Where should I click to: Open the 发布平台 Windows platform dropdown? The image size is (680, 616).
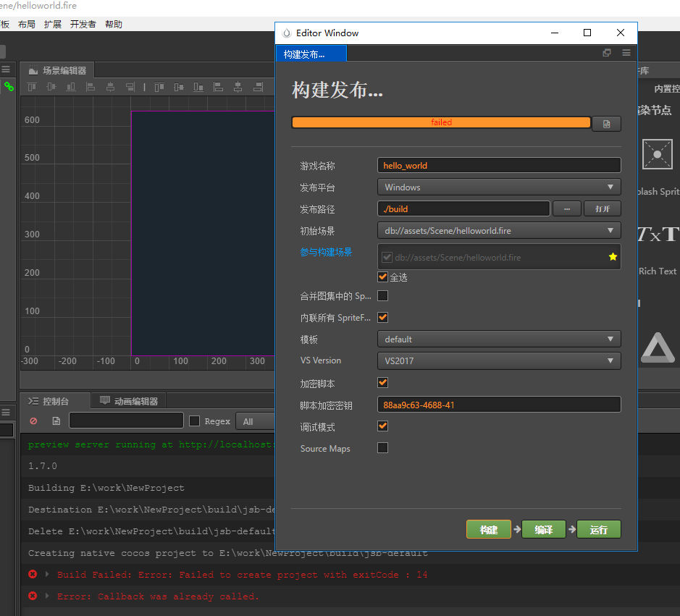point(499,187)
